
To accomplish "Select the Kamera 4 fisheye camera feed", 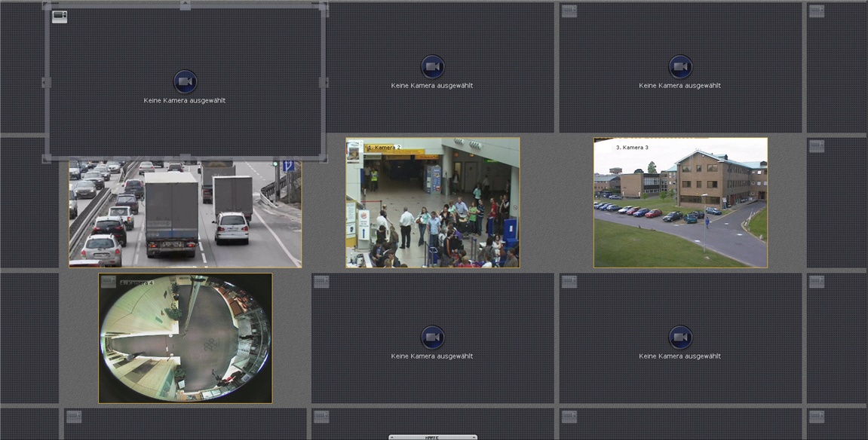I will (185, 339).
